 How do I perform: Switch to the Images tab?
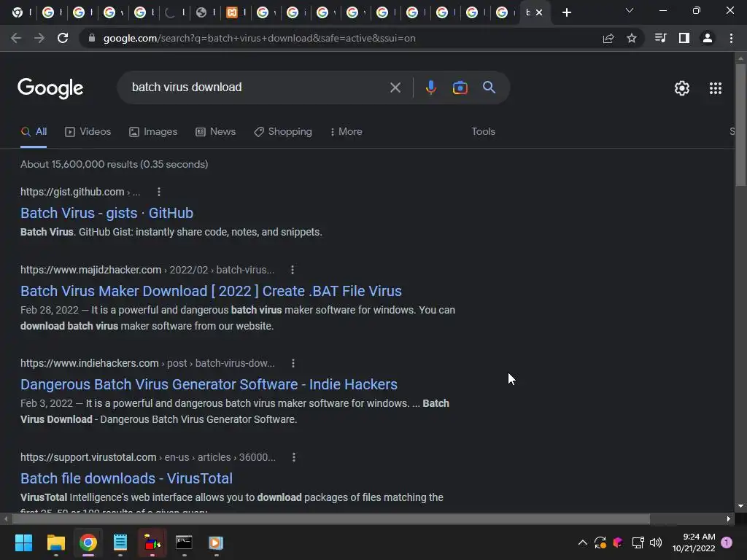pyautogui.click(x=153, y=132)
